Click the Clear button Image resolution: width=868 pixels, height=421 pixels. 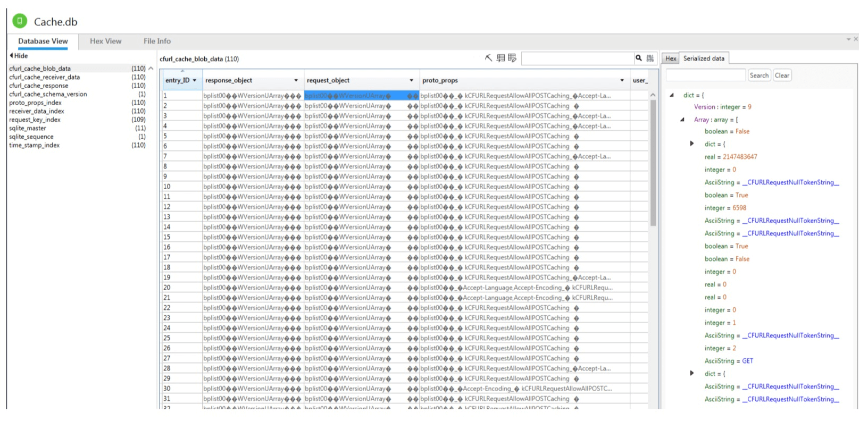point(782,75)
